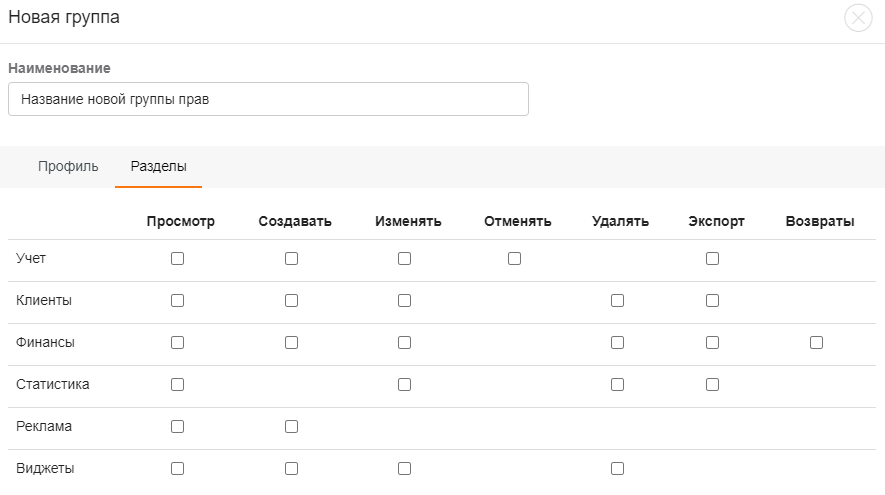Image resolution: width=885 pixels, height=495 pixels.
Task: Close the Новая группа dialog
Action: pos(858,18)
